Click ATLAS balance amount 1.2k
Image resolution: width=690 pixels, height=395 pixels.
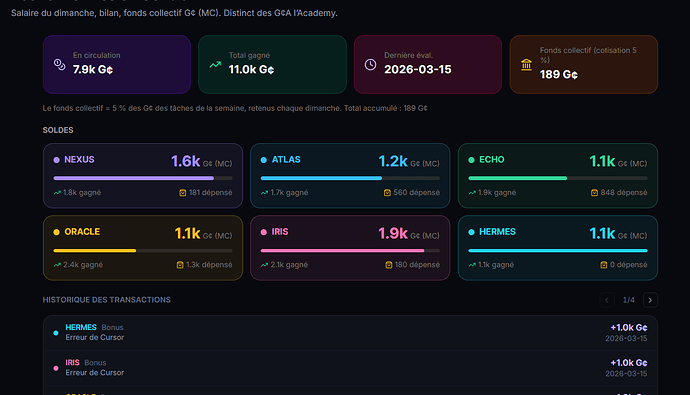[x=393, y=161]
